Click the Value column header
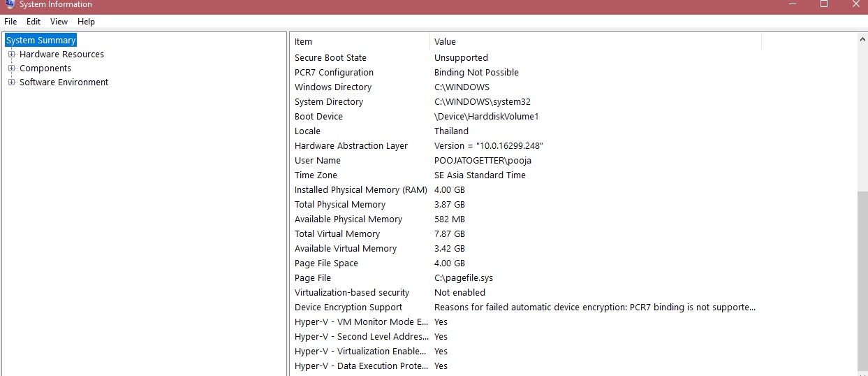This screenshot has width=868, height=376. click(594, 42)
